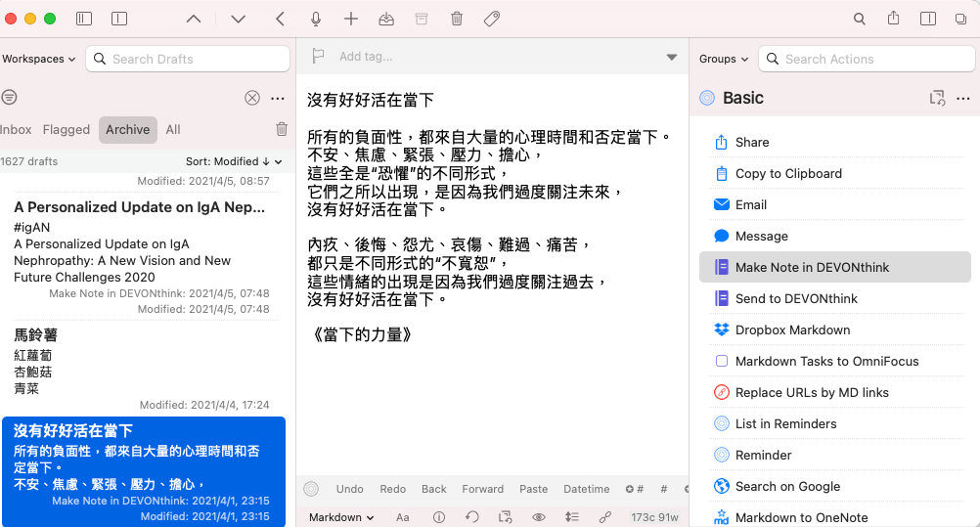Click the share icon in top toolbar
980x527 pixels.
pyautogui.click(x=894, y=19)
